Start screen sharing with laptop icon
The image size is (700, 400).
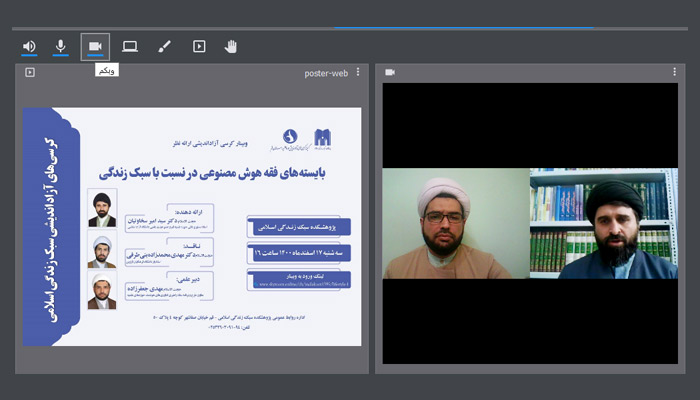point(130,46)
